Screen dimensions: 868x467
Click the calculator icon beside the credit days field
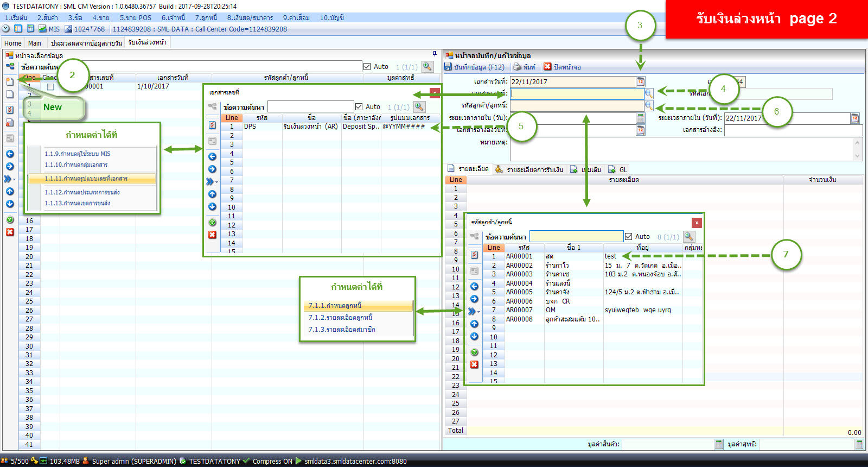click(641, 118)
